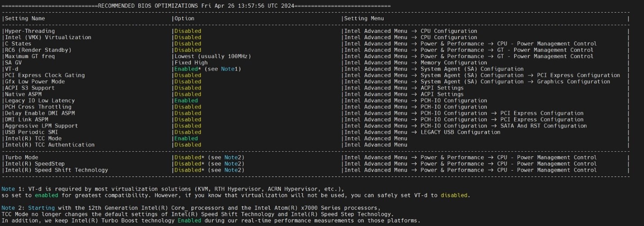This screenshot has height=226, width=644.
Task: Click the "Setting Menu" column header
Action: point(364,18)
